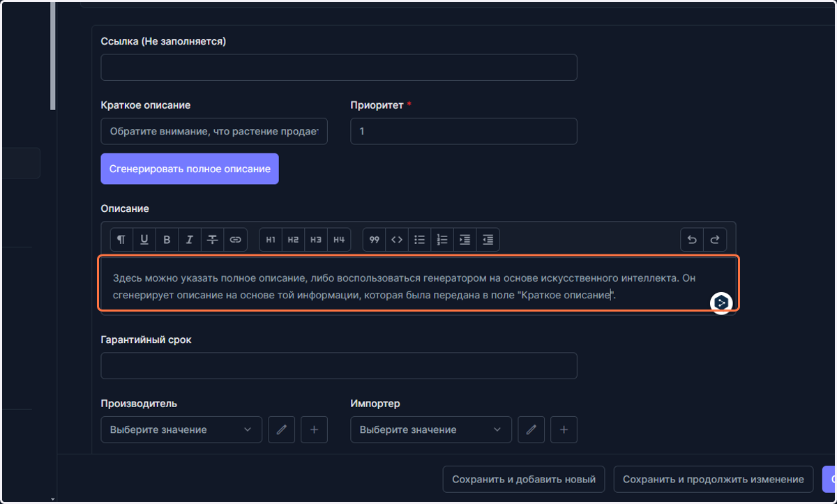Image resolution: width=837 pixels, height=504 pixels.
Task: Click Сохранить и продолжить изменение
Action: (714, 480)
